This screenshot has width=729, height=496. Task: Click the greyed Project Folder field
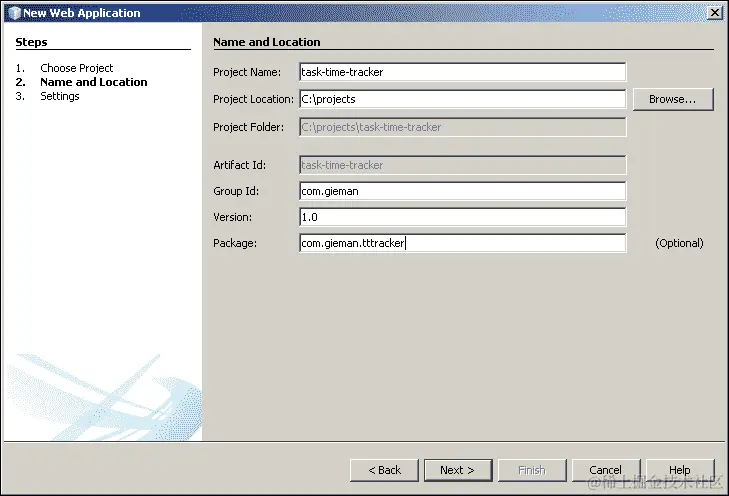pos(463,127)
